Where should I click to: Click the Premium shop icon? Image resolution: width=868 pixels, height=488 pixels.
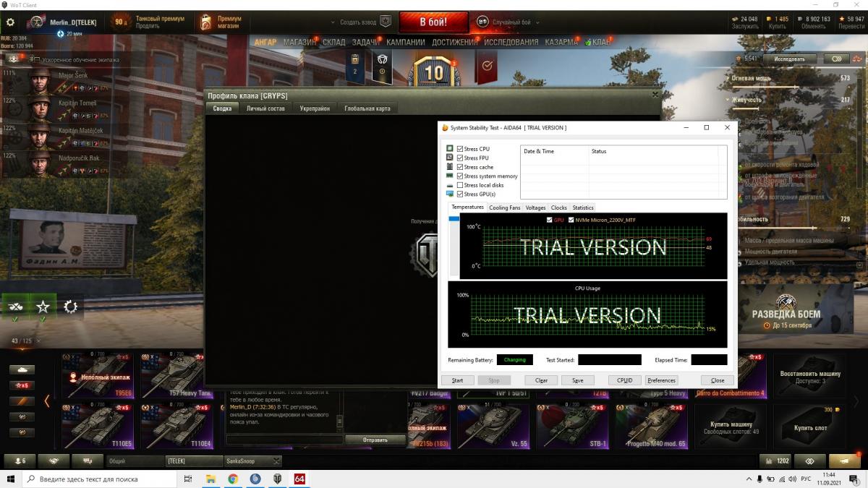pyautogui.click(x=207, y=22)
